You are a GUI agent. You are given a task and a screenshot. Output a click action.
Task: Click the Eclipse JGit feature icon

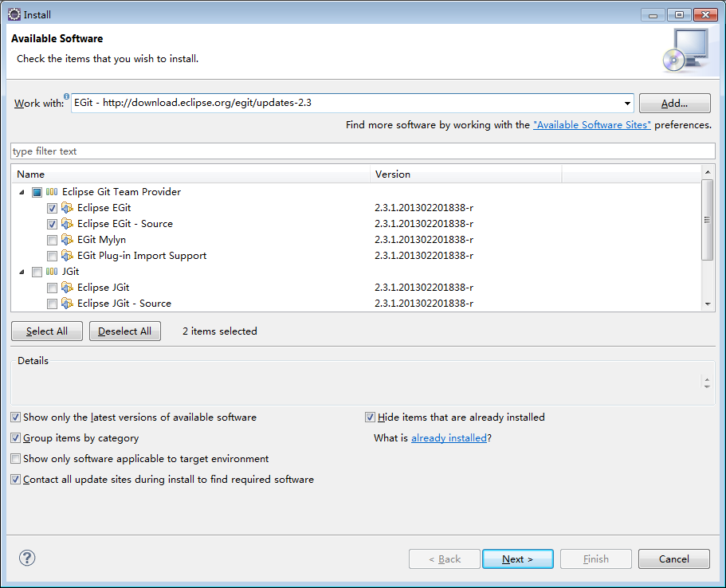[67, 288]
